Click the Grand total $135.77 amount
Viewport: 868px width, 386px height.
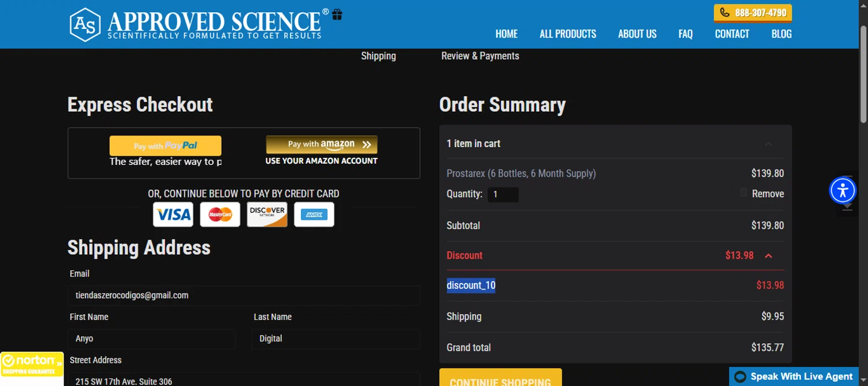[x=768, y=348]
